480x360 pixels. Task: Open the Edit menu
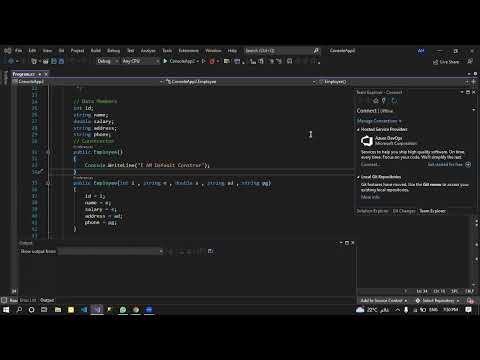click(32, 51)
